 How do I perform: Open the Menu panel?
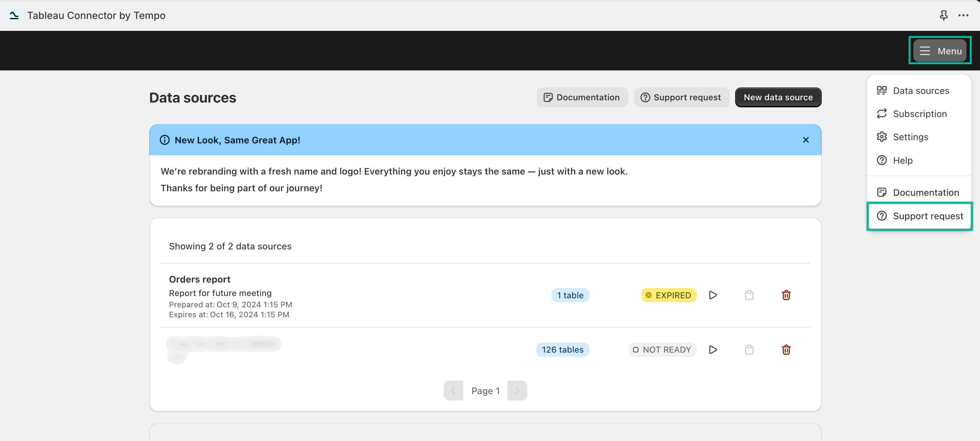[940, 50]
